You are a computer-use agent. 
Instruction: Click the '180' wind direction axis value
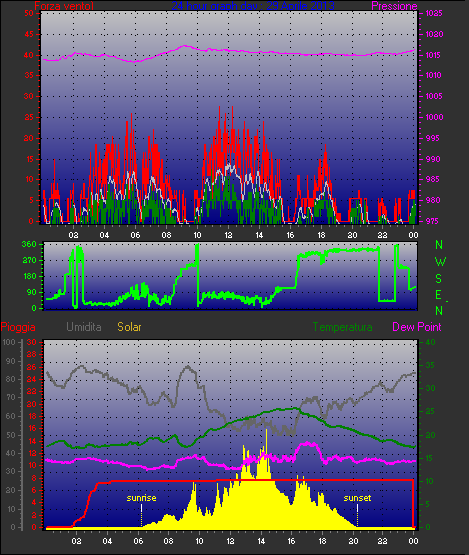pyautogui.click(x=29, y=276)
